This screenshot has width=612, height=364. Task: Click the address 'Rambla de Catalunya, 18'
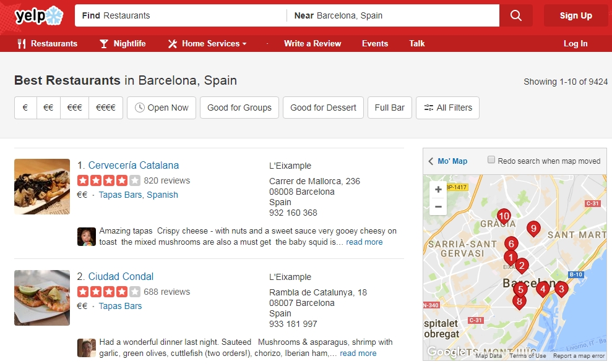[318, 292]
